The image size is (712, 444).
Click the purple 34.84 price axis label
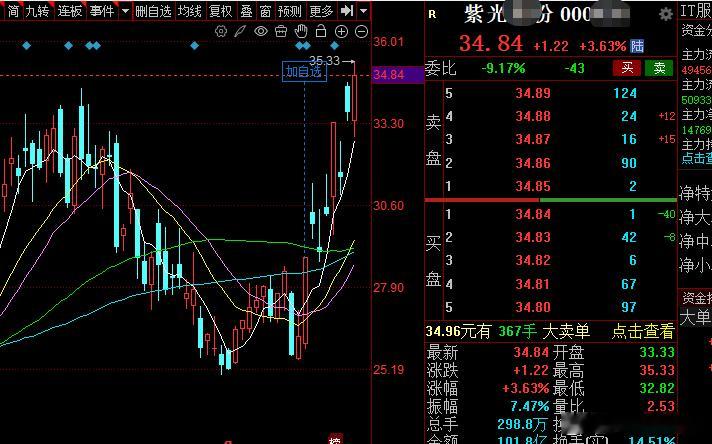[x=398, y=74]
